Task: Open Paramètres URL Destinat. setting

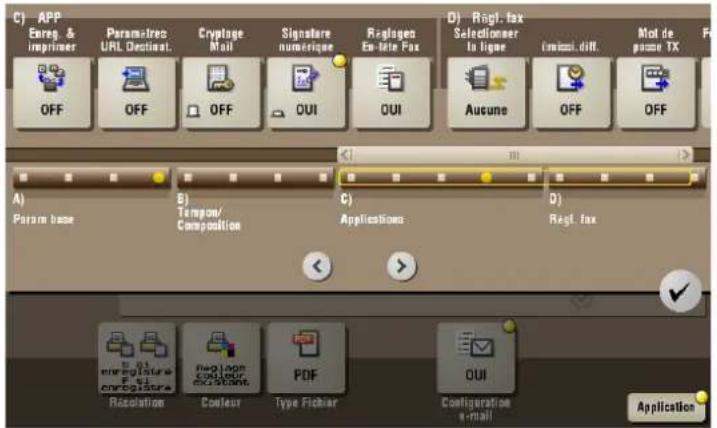Action: [136, 92]
